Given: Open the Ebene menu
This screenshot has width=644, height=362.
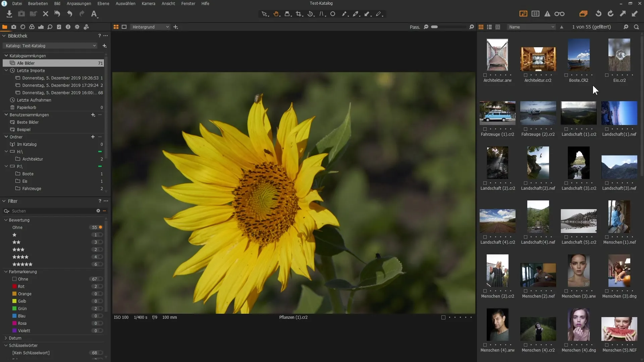Looking at the screenshot, I should 103,3.
